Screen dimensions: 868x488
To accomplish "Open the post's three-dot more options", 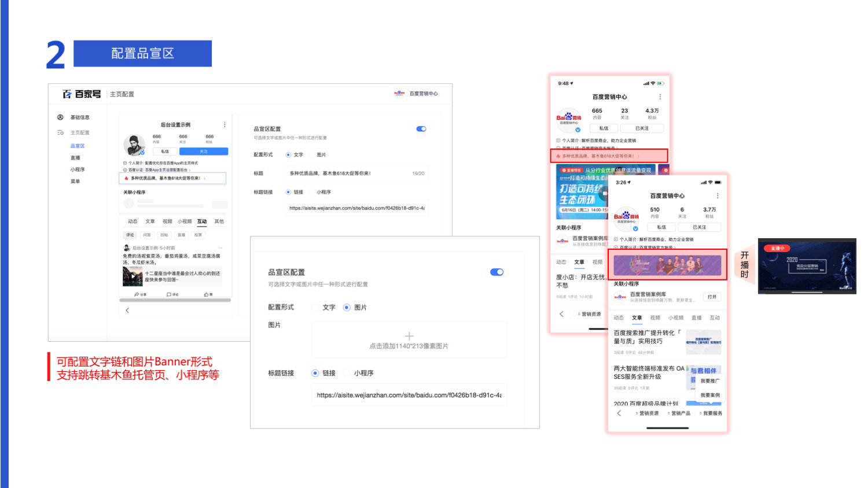I will (220, 248).
